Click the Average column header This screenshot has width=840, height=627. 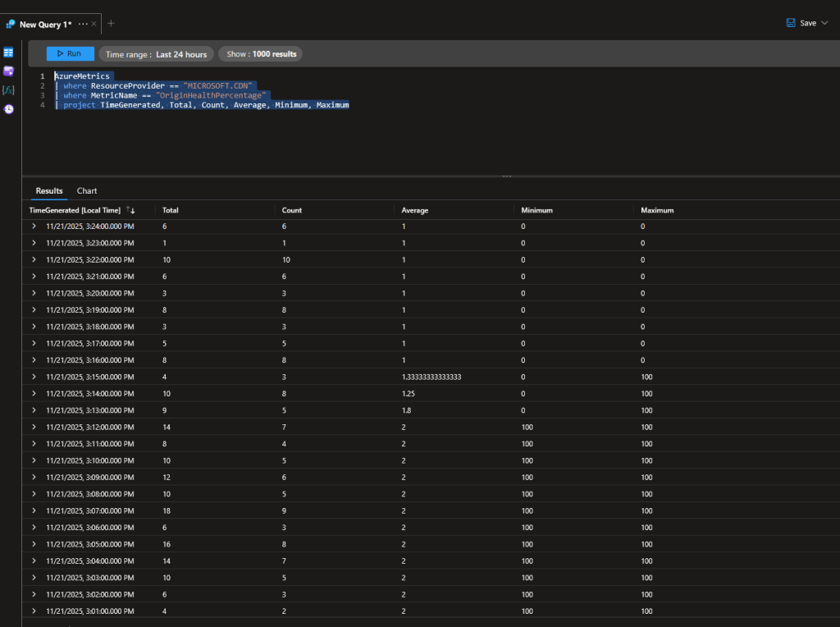click(414, 210)
